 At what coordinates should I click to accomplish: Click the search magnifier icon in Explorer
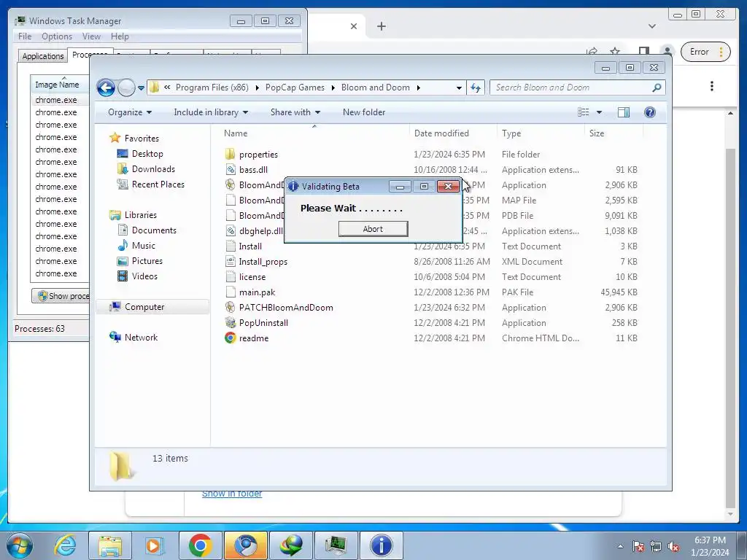click(657, 87)
